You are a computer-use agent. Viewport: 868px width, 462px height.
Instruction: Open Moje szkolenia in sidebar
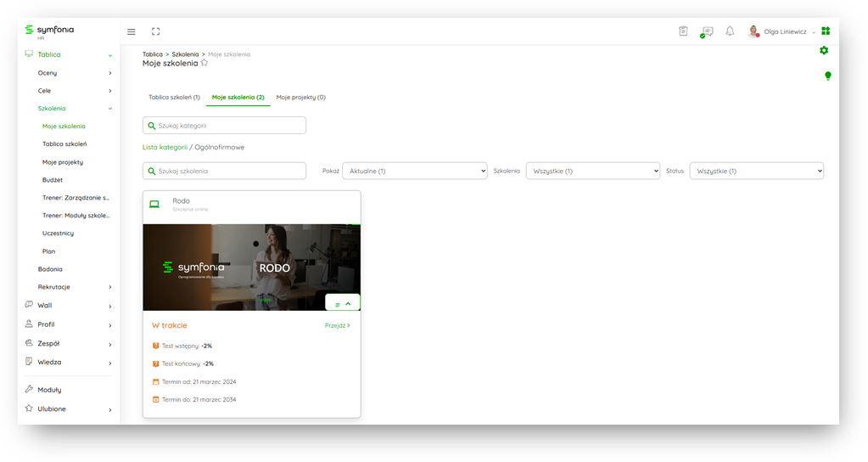(x=64, y=127)
